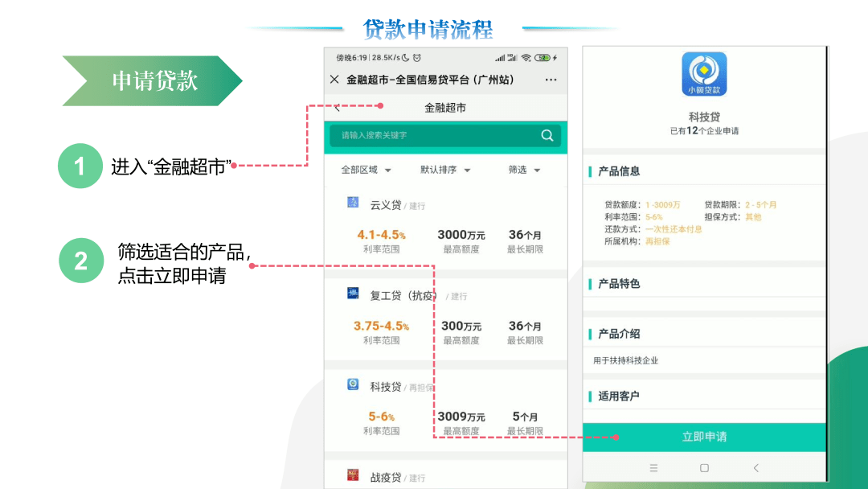Image resolution: width=868 pixels, height=489 pixels.
Task: Click the 云义贷 product logo icon
Action: pos(353,202)
